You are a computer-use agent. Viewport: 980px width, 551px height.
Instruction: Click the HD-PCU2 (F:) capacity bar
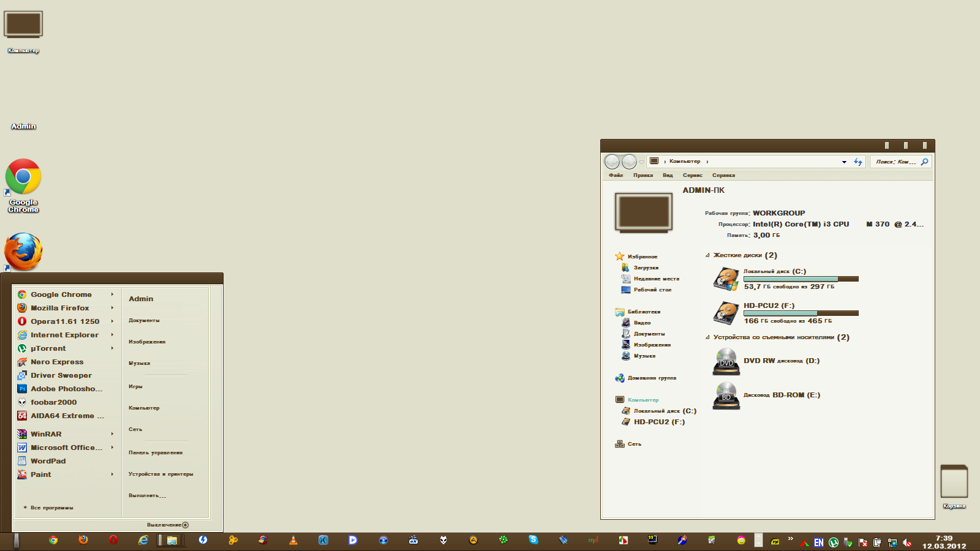click(x=801, y=313)
